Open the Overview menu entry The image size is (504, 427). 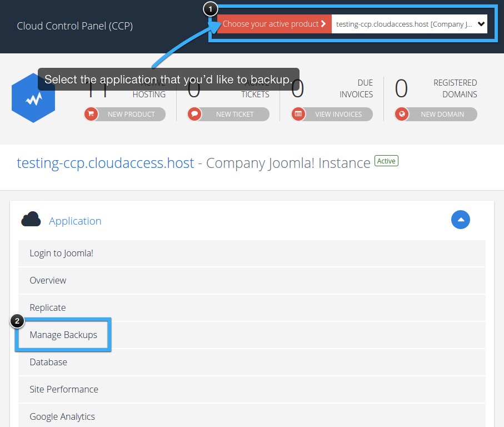click(252, 280)
